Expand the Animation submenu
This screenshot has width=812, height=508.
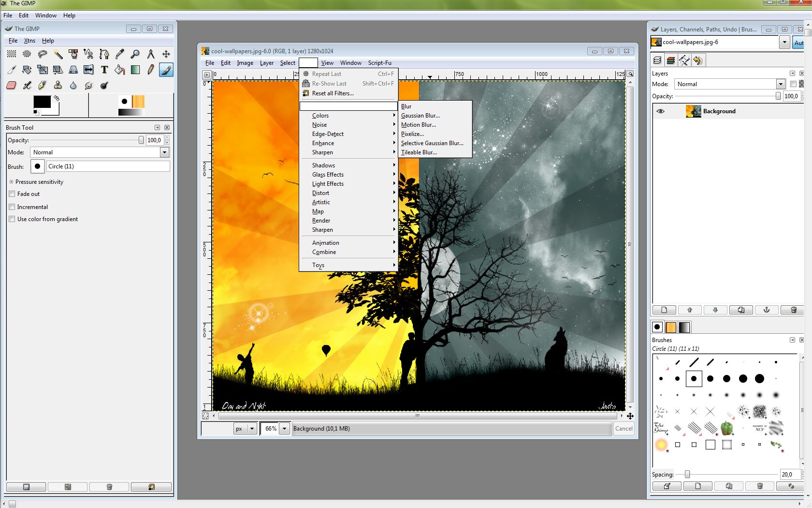pyautogui.click(x=348, y=243)
